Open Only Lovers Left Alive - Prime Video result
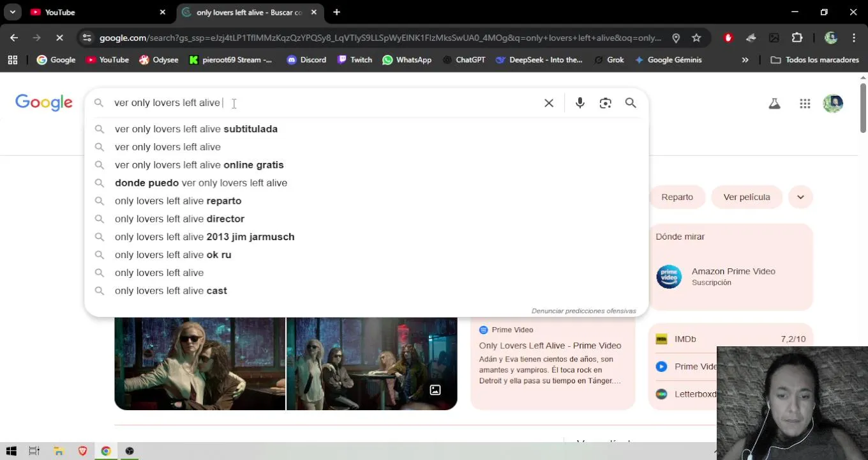 pos(550,346)
